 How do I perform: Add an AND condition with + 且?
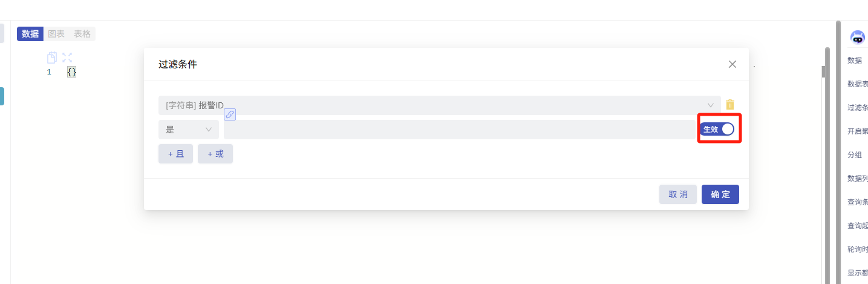pos(175,154)
